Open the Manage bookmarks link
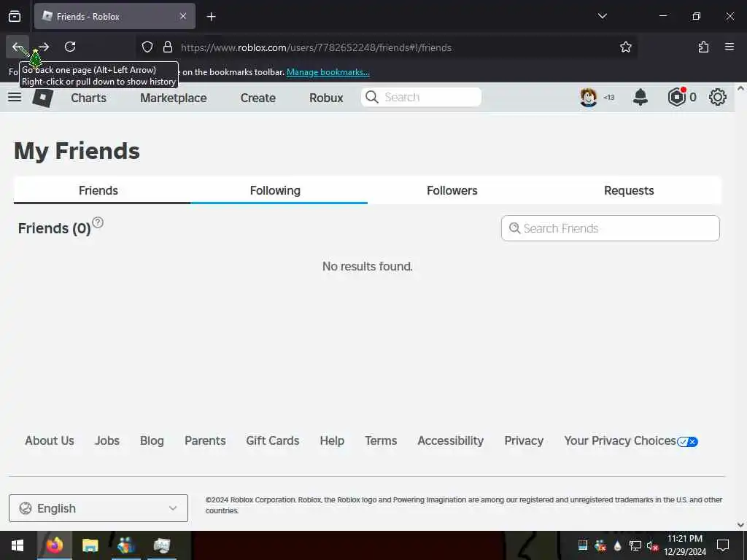 (328, 72)
